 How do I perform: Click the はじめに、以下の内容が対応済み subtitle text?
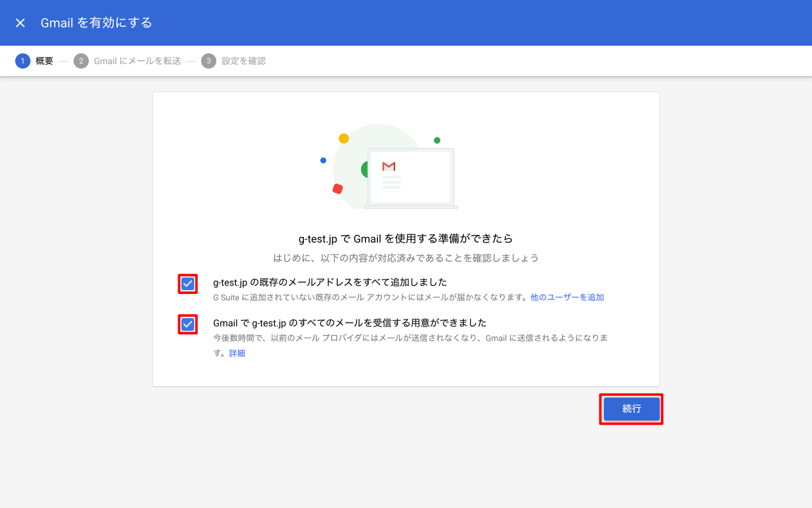pos(406,258)
